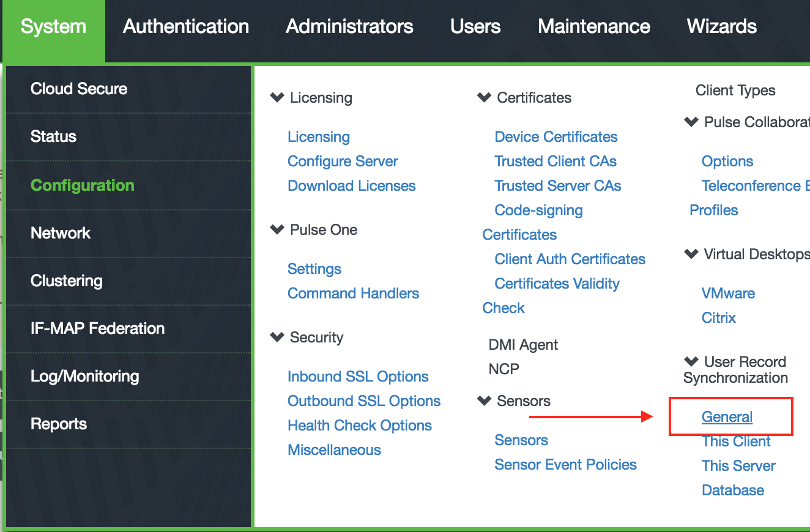
Task: Go to Inbound SSL Options
Action: (358, 377)
